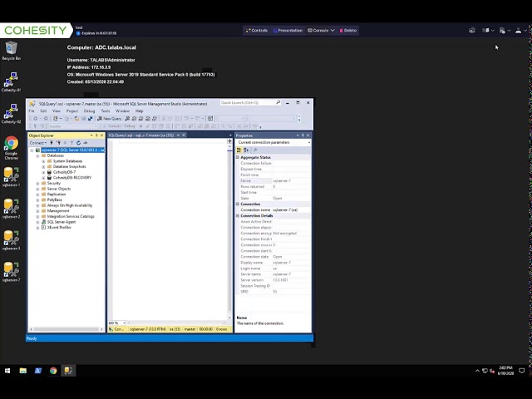The image size is (532, 399).
Task: Click Property Pages wrench icon in Properties
Action: [x=255, y=150]
